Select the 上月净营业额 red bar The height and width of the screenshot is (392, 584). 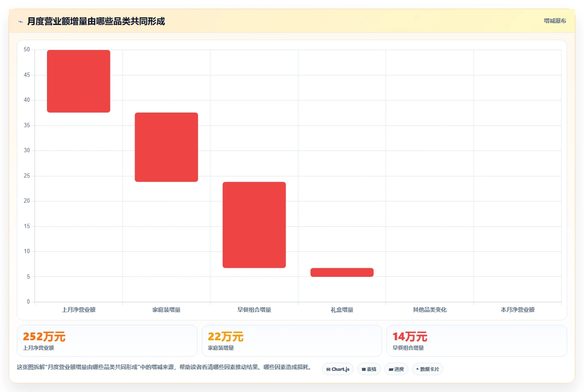click(x=78, y=81)
